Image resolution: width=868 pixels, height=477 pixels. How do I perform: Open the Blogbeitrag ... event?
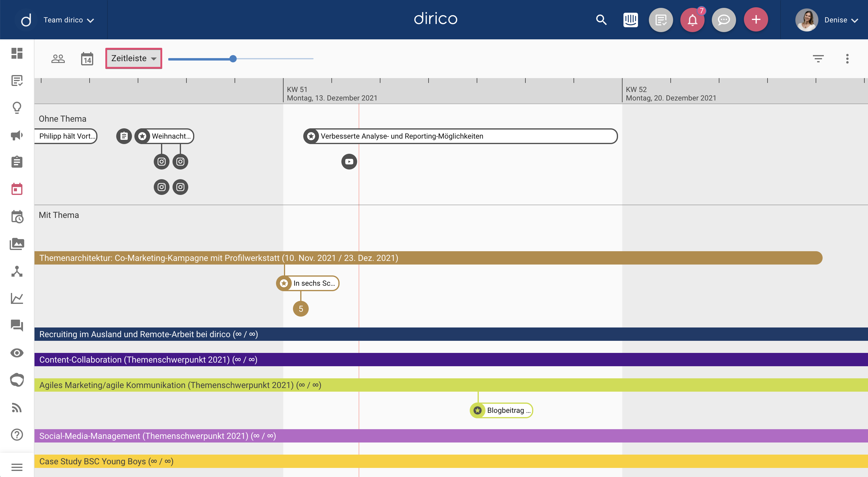click(501, 410)
